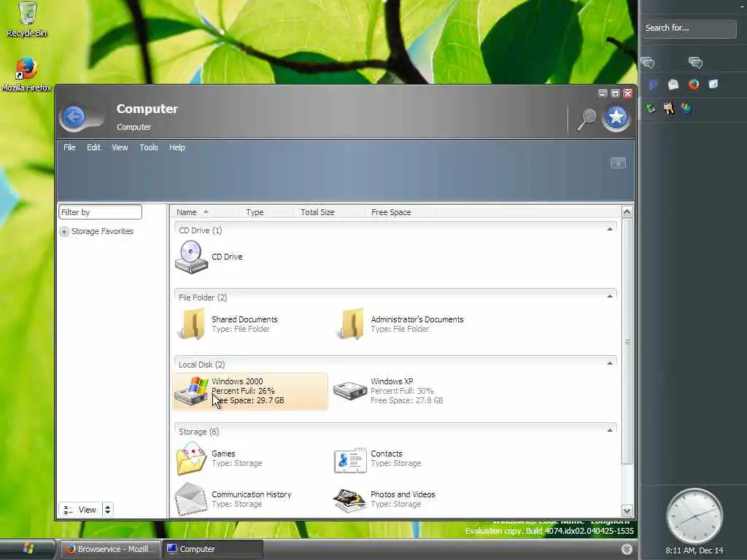Click the envelope mail icon in sidebar
747x560 pixels.
point(673,85)
